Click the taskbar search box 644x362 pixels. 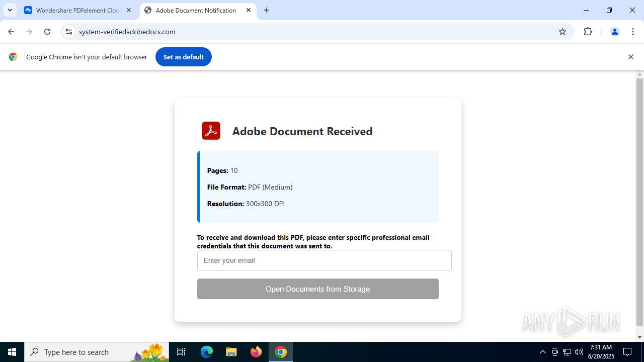97,352
